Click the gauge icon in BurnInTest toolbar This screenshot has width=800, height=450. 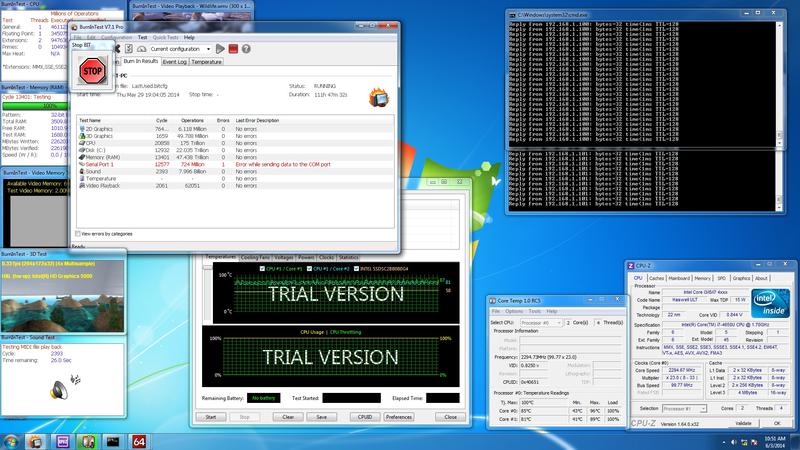tap(141, 49)
